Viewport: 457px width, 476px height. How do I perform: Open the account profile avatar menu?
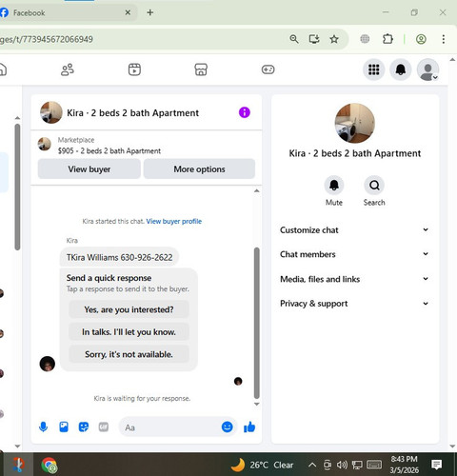(x=427, y=69)
